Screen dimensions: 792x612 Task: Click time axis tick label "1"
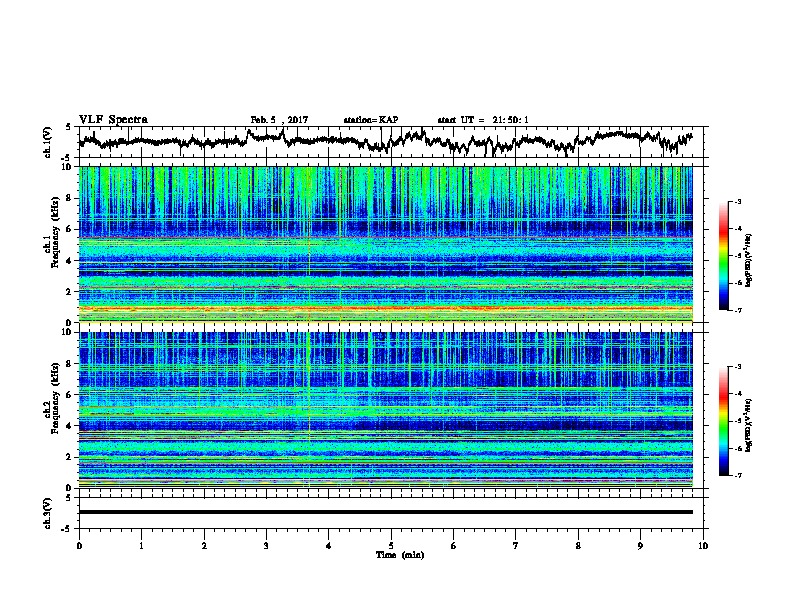(141, 545)
